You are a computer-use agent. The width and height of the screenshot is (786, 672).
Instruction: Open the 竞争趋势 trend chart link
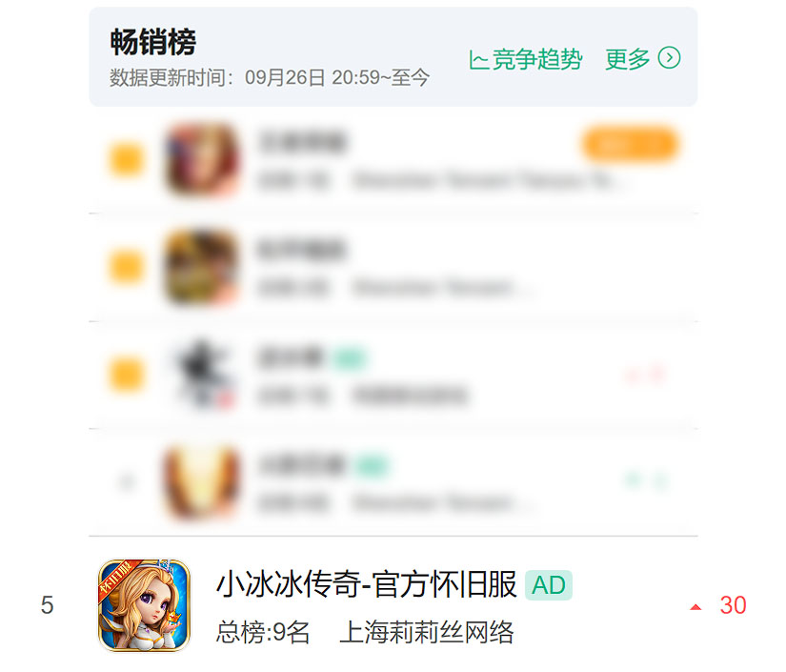pyautogui.click(x=525, y=60)
